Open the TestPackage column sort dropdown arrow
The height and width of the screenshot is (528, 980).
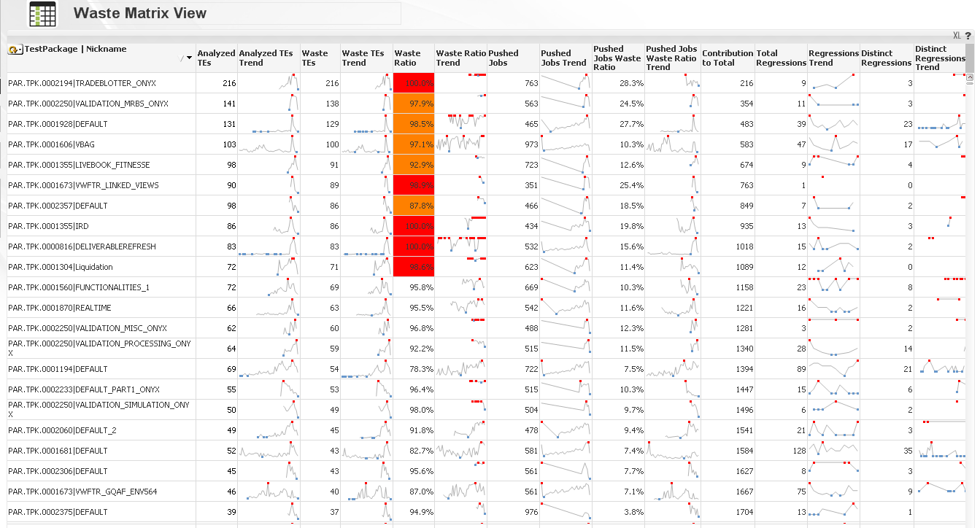[x=190, y=58]
